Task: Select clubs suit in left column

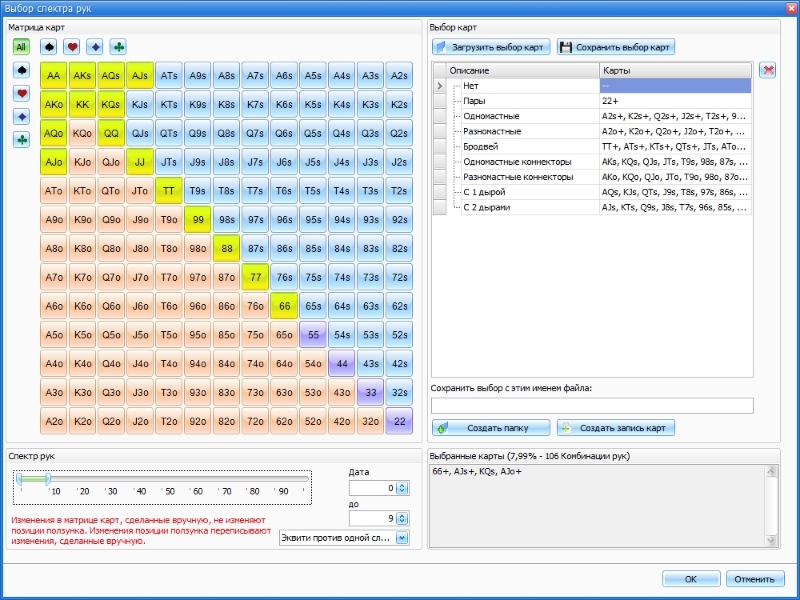Action: [x=21, y=139]
